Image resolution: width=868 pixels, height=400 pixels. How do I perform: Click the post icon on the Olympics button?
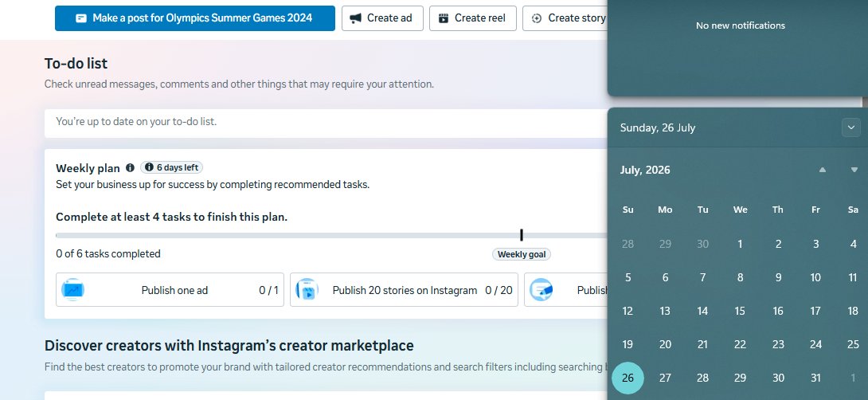pos(80,18)
